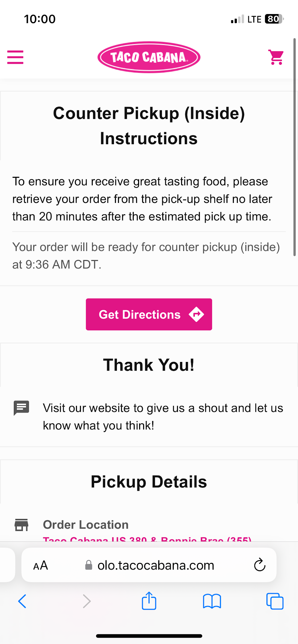Tap the 10:00 clock in status bar
Image resolution: width=298 pixels, height=644 pixels.
[x=40, y=19]
